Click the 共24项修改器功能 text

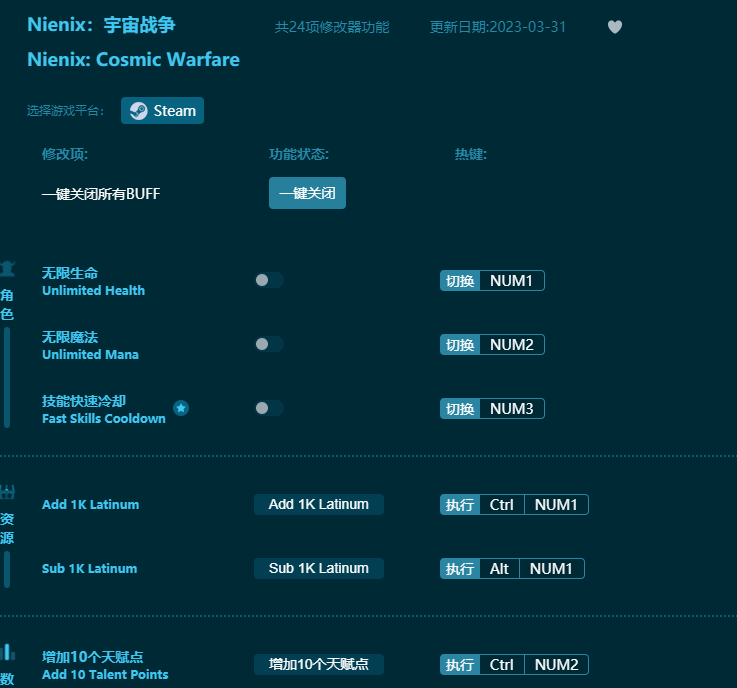[x=332, y=27]
